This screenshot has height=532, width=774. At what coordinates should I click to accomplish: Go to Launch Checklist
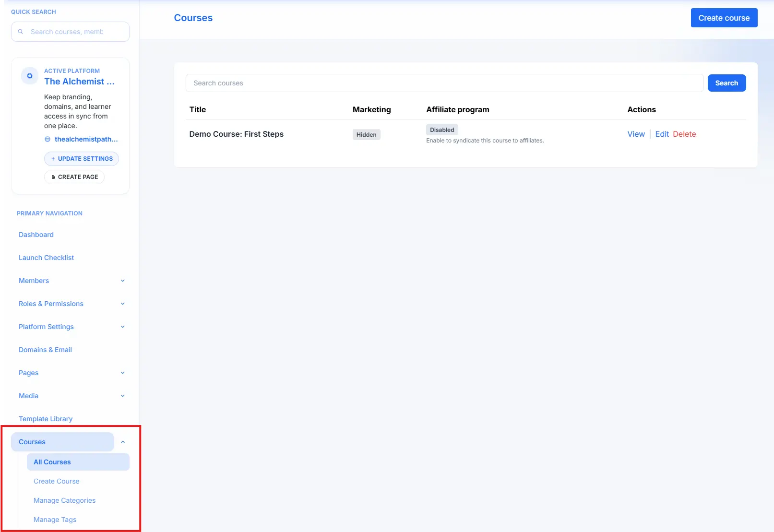(x=46, y=258)
